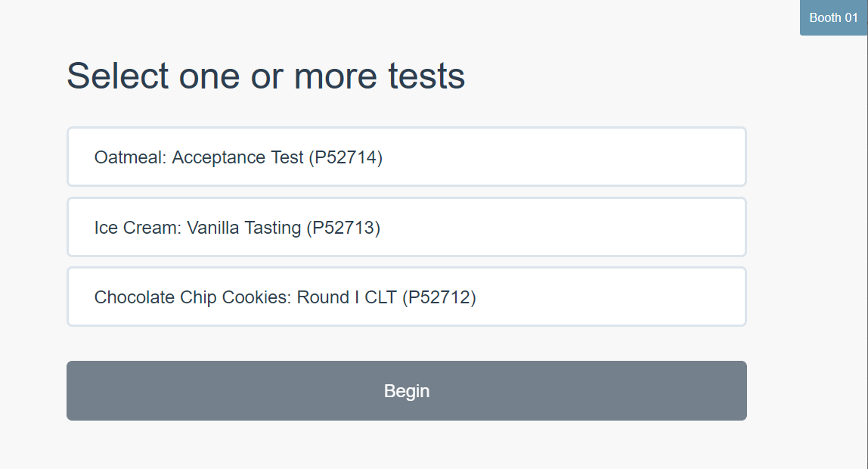Click the 'Select one or more tests' heading
This screenshot has width=868, height=469.
click(x=266, y=76)
